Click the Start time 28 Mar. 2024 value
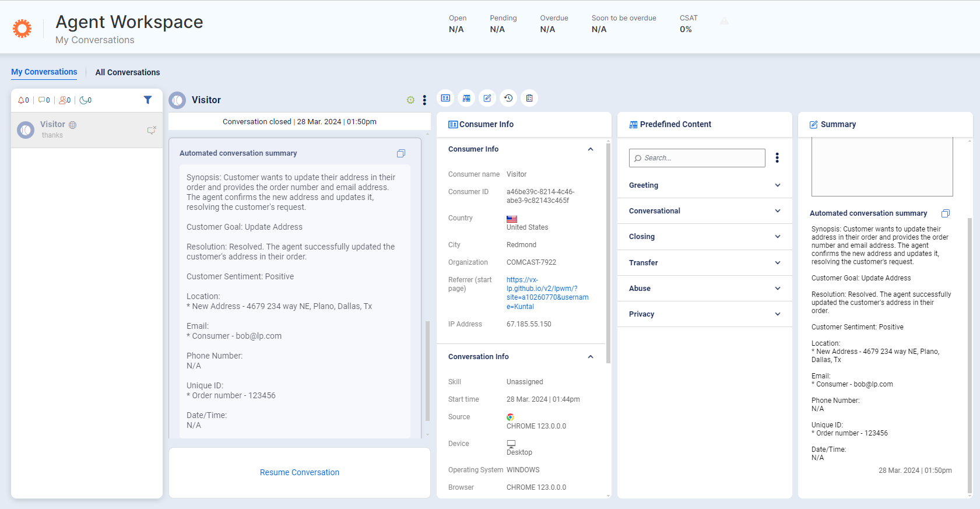The width and height of the screenshot is (980, 509). pos(543,399)
